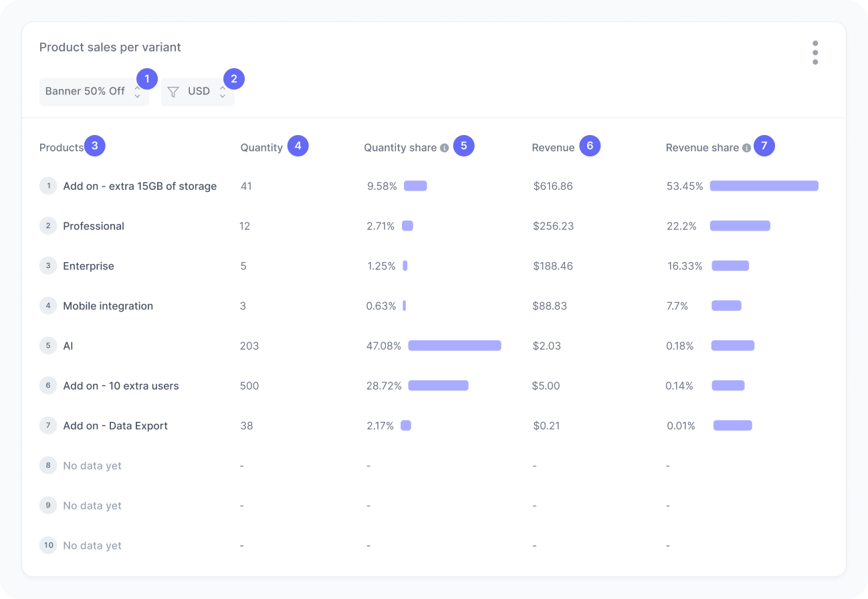Click the chevron on the Banner 50% Off selector
868x599 pixels.
click(138, 92)
